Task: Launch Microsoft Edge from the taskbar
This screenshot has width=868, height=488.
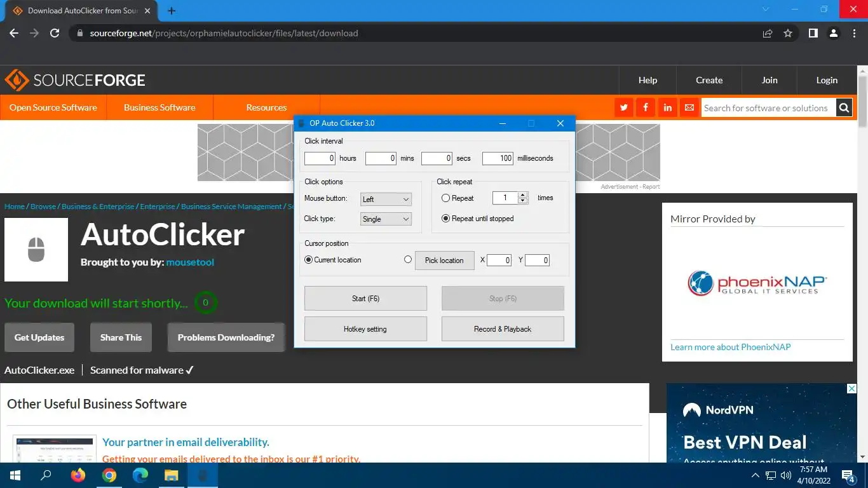Action: coord(140,475)
